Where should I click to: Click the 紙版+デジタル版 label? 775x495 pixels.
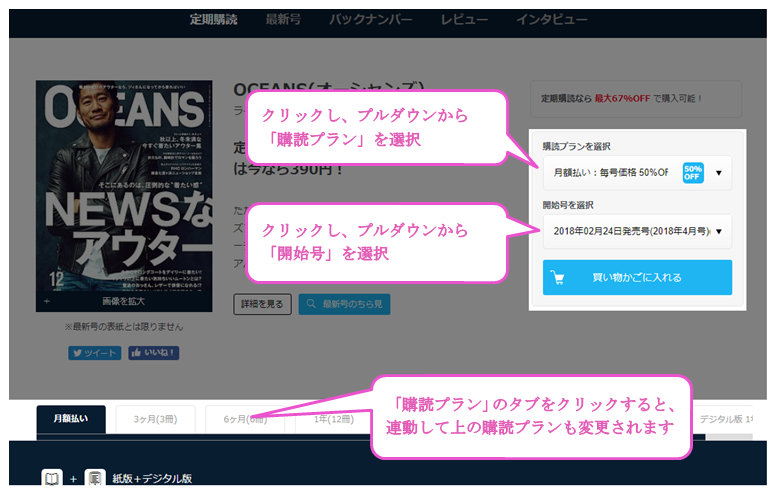pyautogui.click(x=152, y=479)
